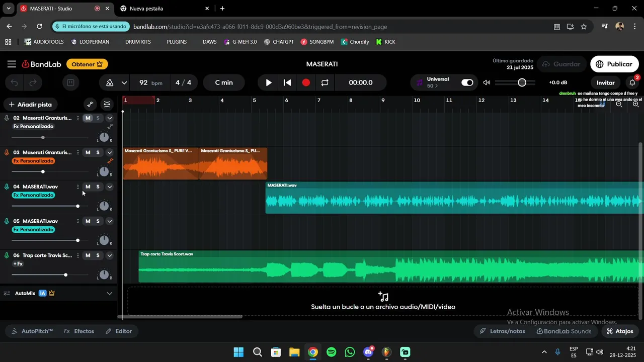Adjust track 06 volume slider
The height and width of the screenshot is (362, 644).
click(x=49, y=275)
